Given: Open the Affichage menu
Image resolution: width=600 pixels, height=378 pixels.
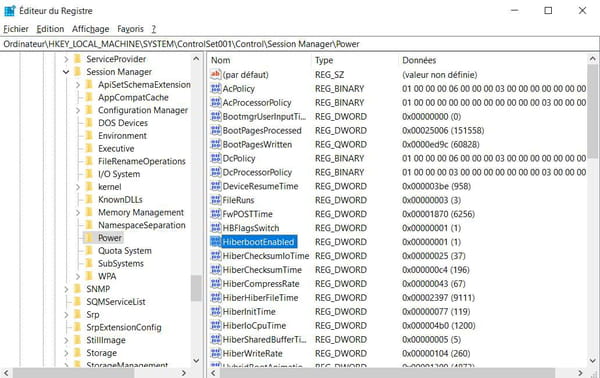Looking at the screenshot, I should click(90, 29).
